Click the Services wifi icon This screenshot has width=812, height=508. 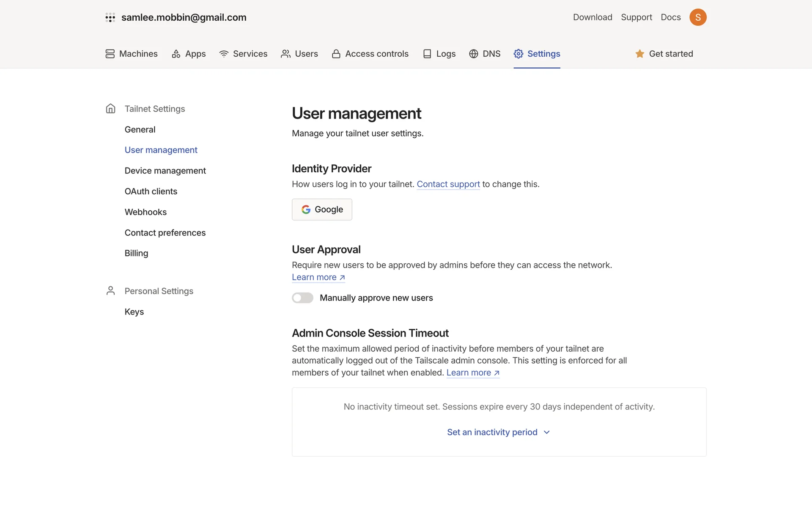coord(224,54)
